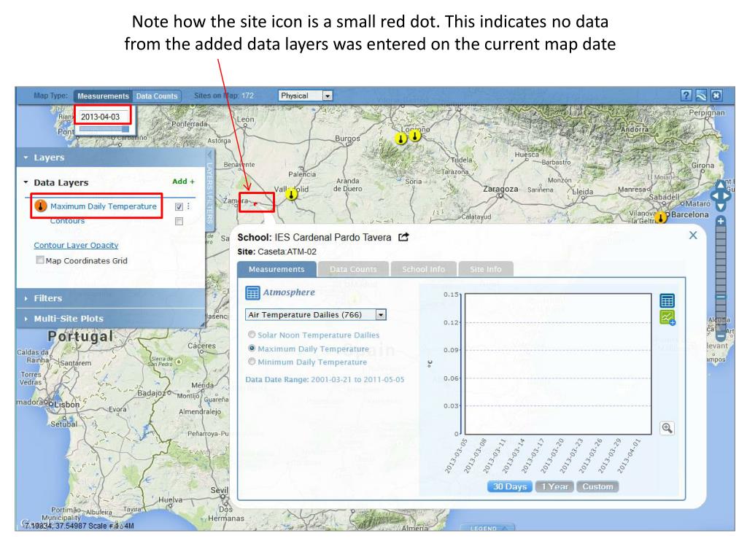Viewport: 747px width, 560px height.
Task: Click the thermometer marker near Barcelona
Action: coord(661,217)
